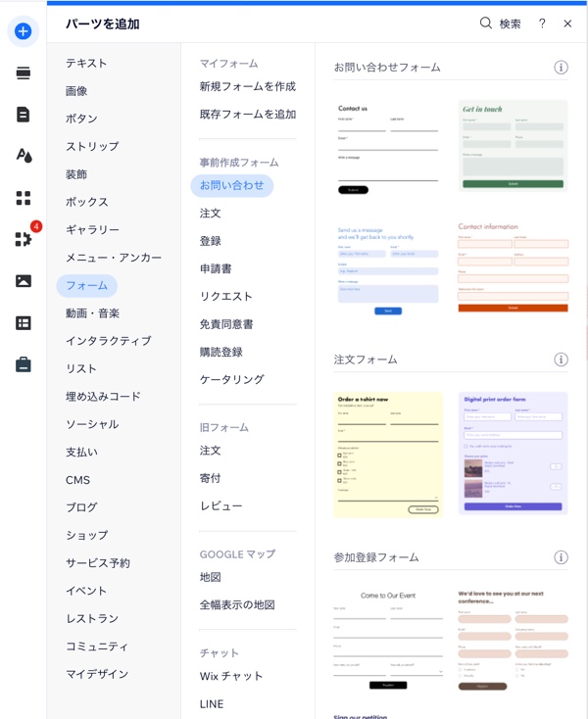
Task: Open レストラン category
Action: (92, 618)
